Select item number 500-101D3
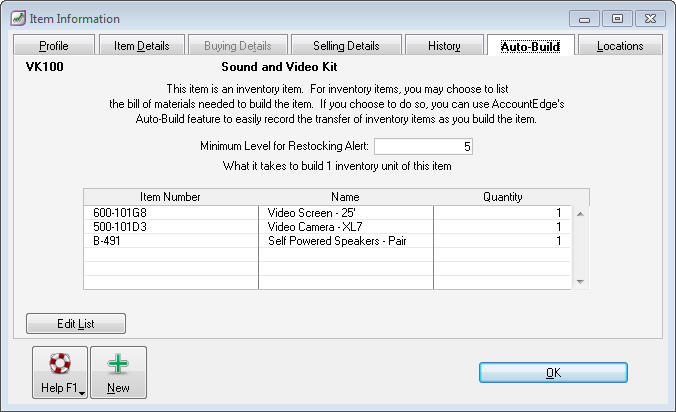This screenshot has height=412, width=676. tap(120, 227)
